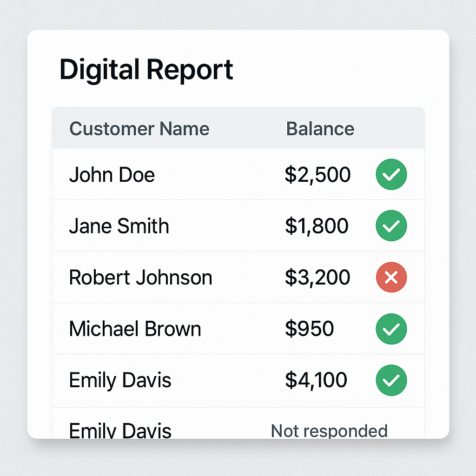Viewport: 476px width, 476px height.
Task: Open the Jane Smith row name
Action: (x=119, y=226)
